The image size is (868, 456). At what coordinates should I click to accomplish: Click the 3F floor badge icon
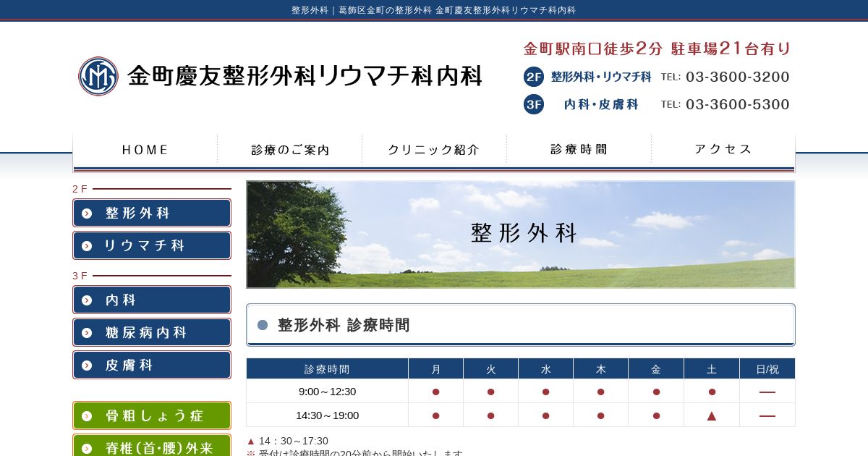pyautogui.click(x=534, y=104)
